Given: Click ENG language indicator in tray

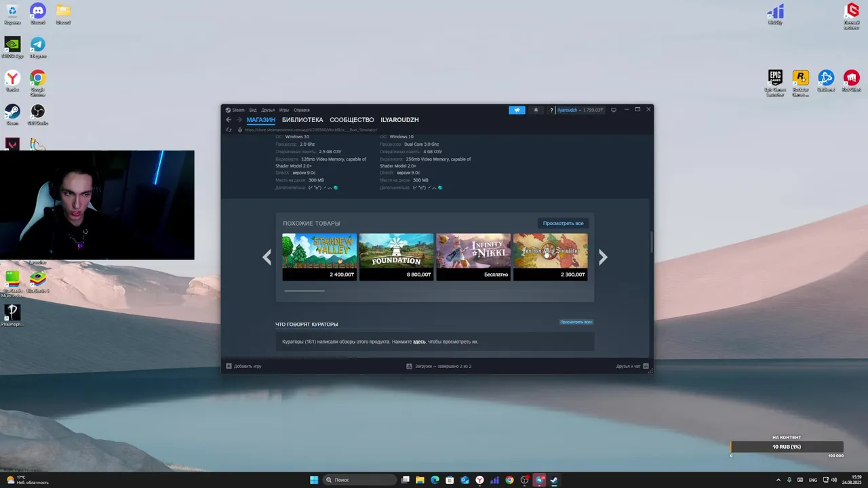Looking at the screenshot, I should pos(813,480).
